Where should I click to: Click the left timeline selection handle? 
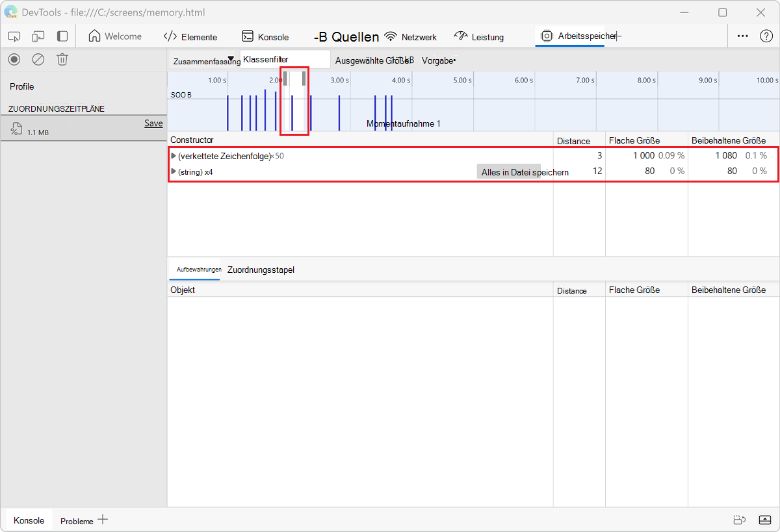(285, 79)
